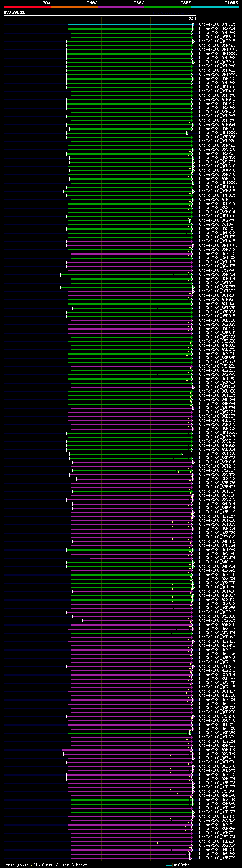Click UniRef100_A3BJL9 hit name
The image size is (242, 868).
[x=217, y=512]
